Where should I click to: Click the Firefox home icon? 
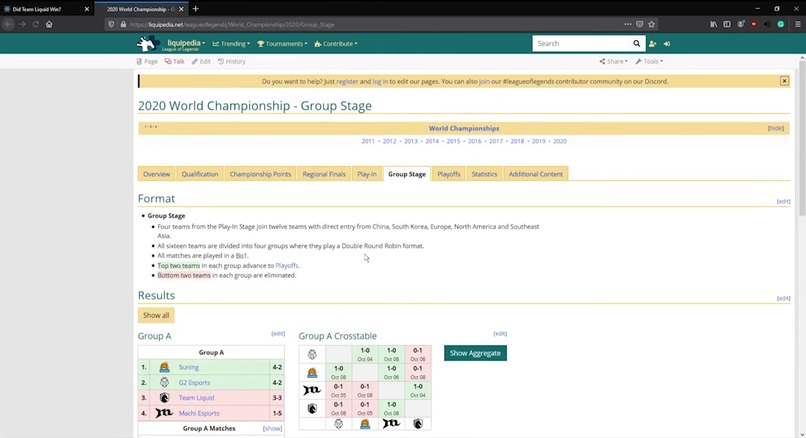pos(49,24)
